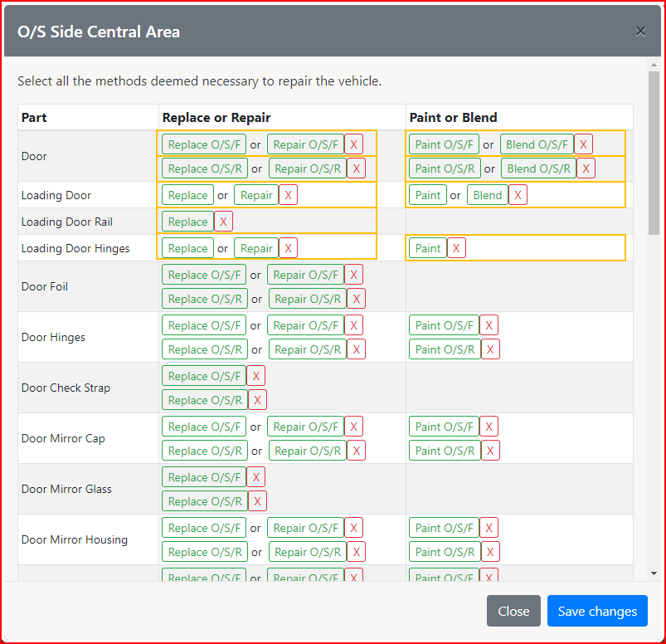Toggle Blend O/S/R for Door
666x644 pixels.
(539, 168)
